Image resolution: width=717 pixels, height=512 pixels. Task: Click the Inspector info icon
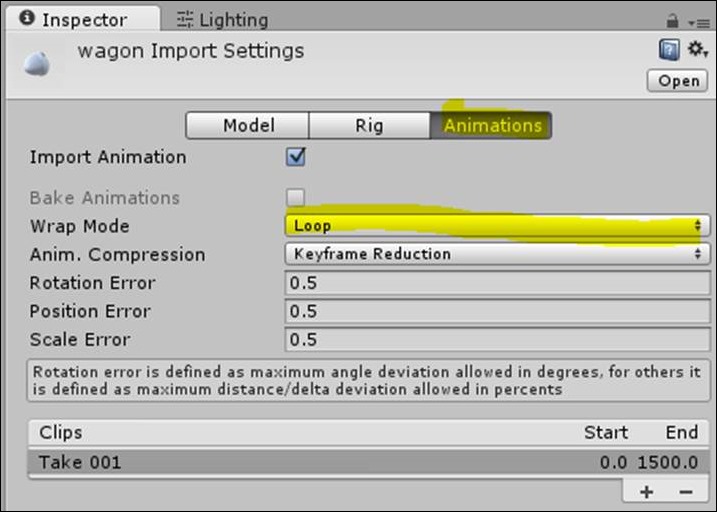tap(27, 18)
